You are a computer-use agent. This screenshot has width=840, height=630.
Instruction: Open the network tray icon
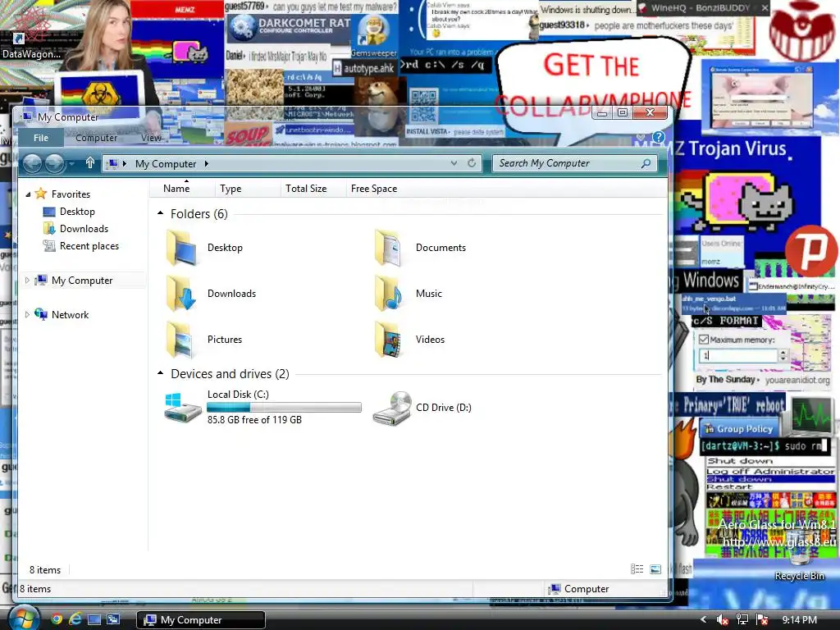(x=742, y=620)
